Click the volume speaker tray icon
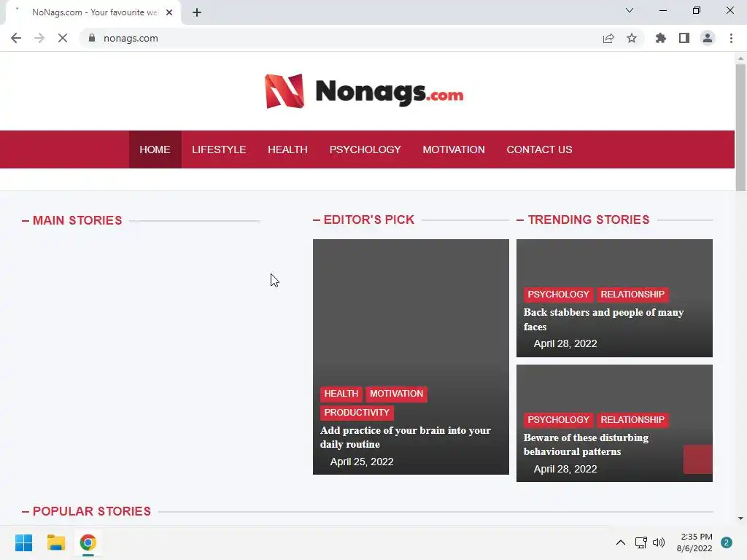 click(659, 542)
